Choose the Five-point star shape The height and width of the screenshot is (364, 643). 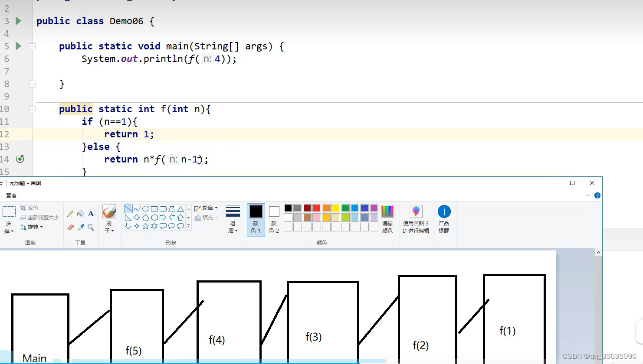(146, 226)
